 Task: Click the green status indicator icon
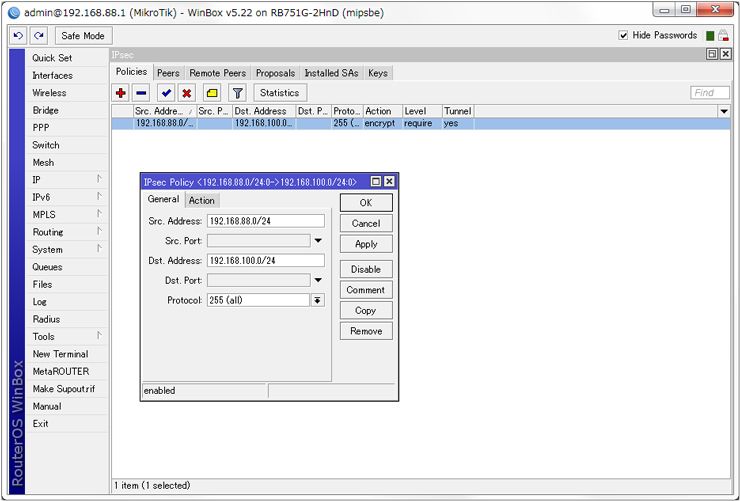(710, 35)
